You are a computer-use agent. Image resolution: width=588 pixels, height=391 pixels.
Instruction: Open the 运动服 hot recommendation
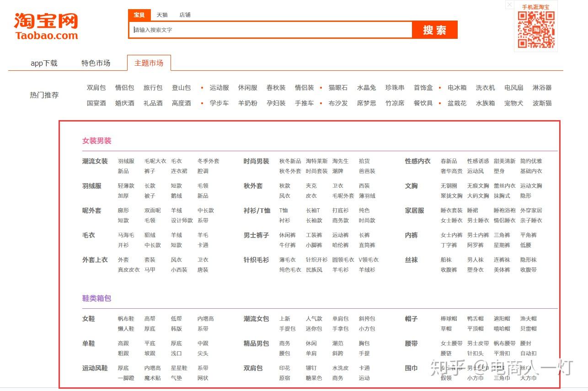[219, 88]
